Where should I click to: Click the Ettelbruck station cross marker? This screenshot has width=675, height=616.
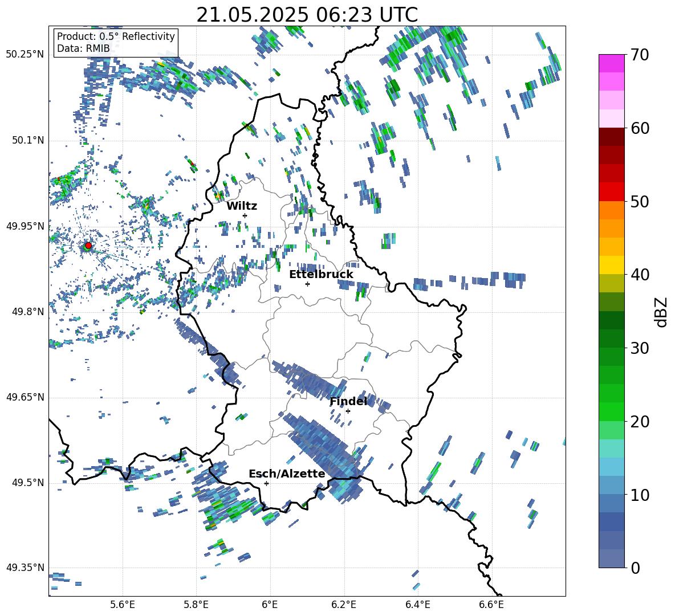coord(307,284)
